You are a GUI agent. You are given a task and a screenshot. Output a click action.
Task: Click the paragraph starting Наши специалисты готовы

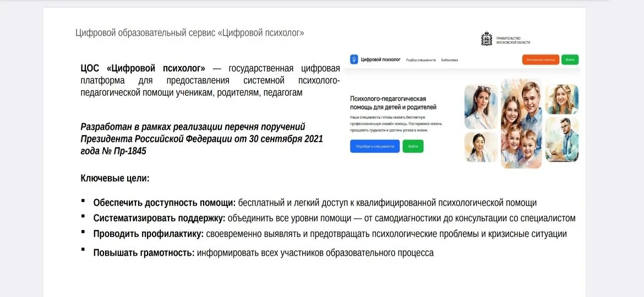(x=396, y=124)
